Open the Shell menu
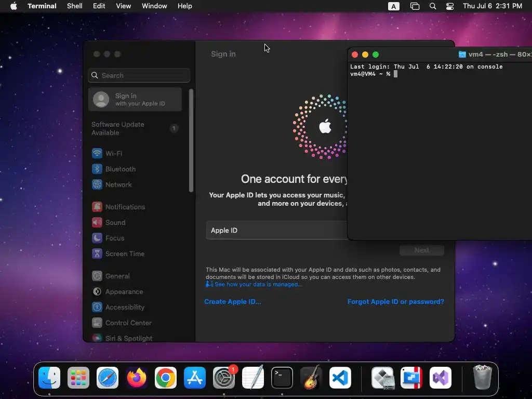This screenshot has height=399, width=532. 74,6
